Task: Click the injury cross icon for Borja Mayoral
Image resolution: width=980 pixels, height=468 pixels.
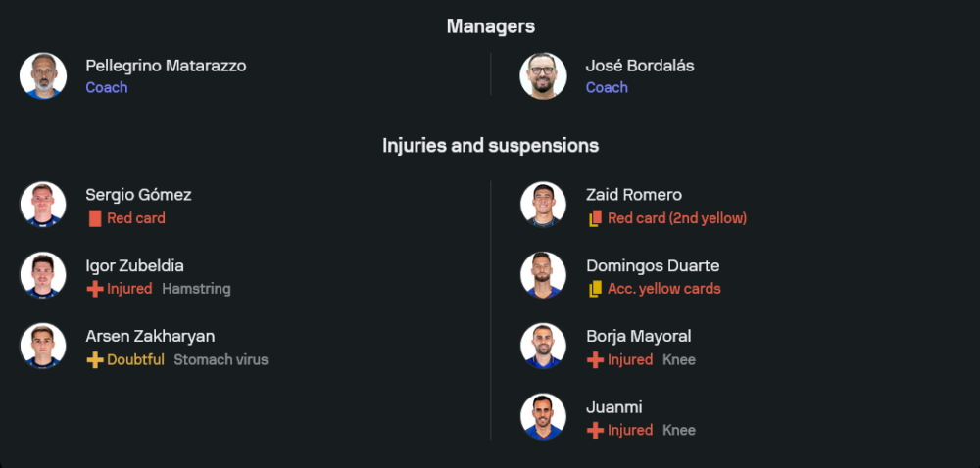Action: 595,359
